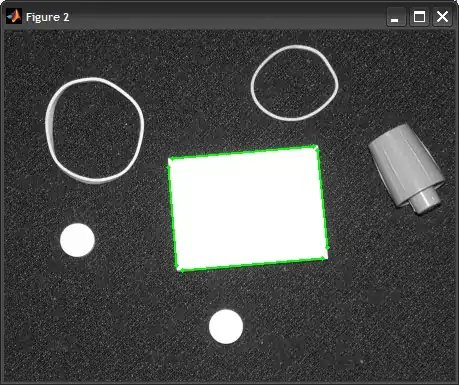
Task: Click the bottom-right green corner of rectangle
Action: pyautogui.click(x=325, y=256)
